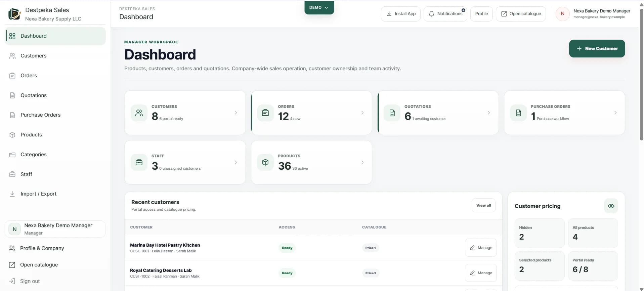Image resolution: width=644 pixels, height=291 pixels.
Task: Click the Purchase Orders card document icon
Action: tap(518, 113)
